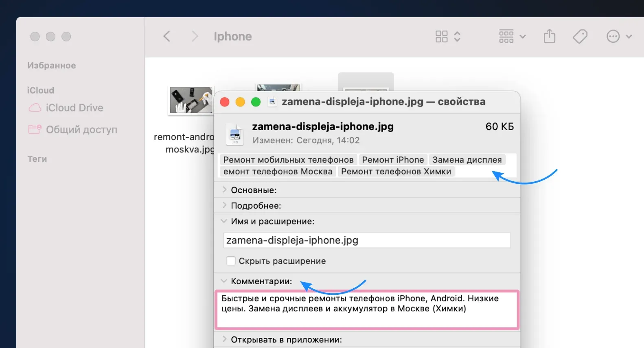Close the properties window with the red button
644x348 pixels.
(225, 102)
